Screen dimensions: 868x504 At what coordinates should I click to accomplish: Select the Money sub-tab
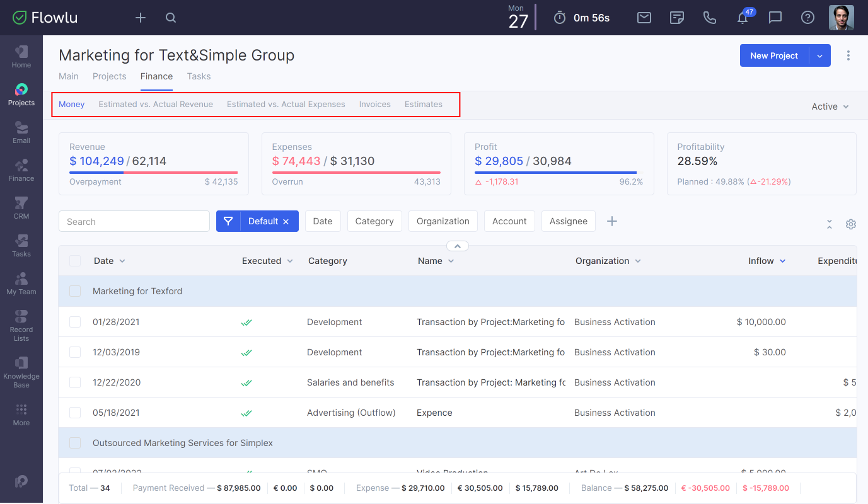pyautogui.click(x=72, y=104)
